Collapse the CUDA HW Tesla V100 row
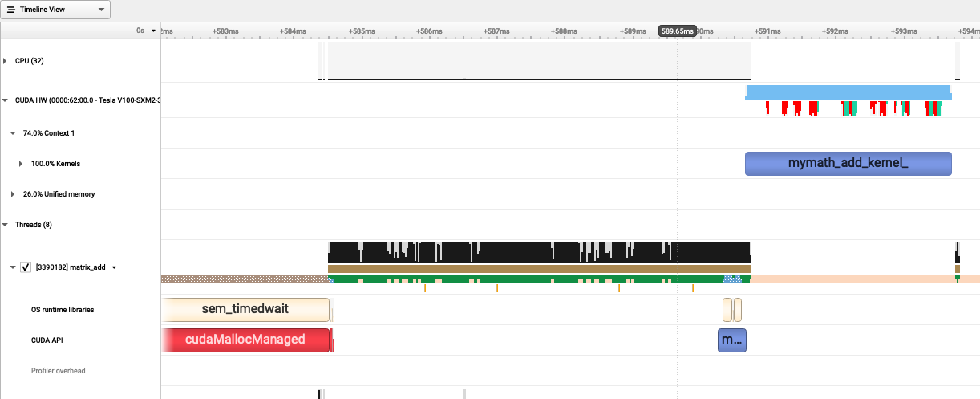 tap(5, 101)
